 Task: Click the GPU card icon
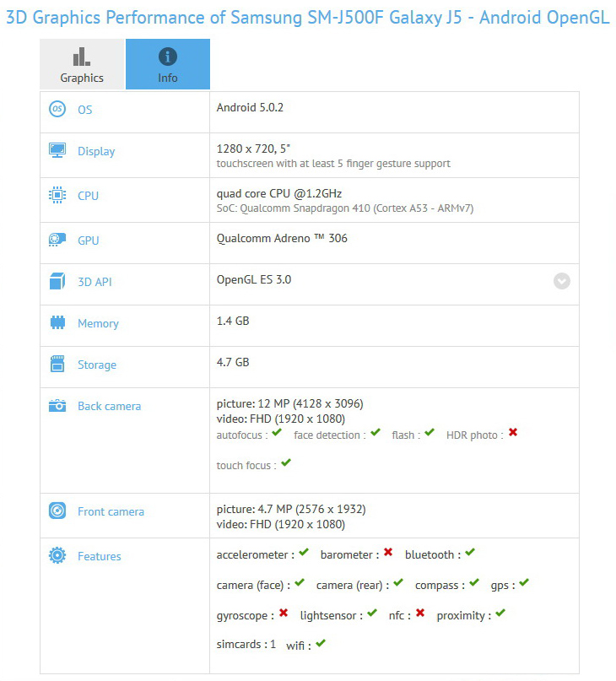tap(57, 240)
